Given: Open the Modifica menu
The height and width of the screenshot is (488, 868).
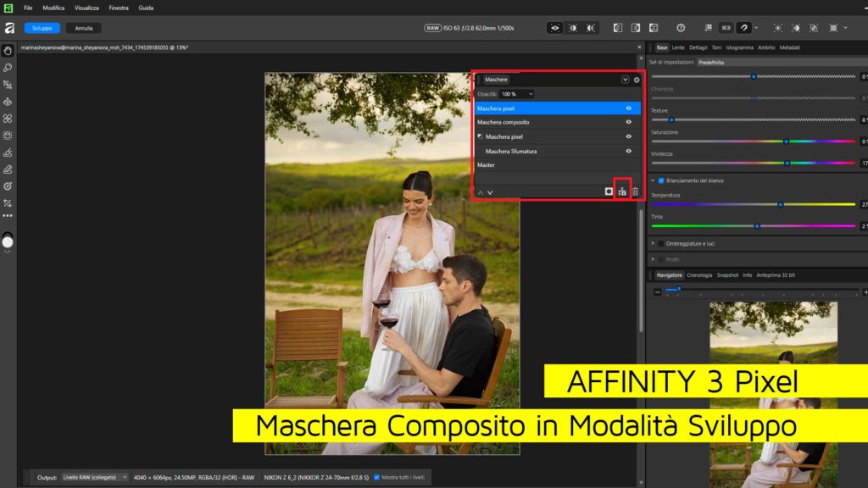Looking at the screenshot, I should [x=53, y=8].
